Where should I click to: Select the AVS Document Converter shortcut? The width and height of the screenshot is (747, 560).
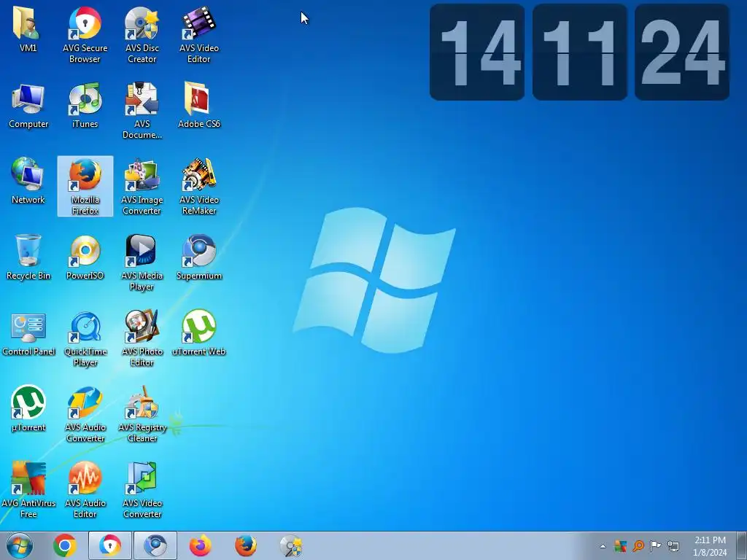pos(142,111)
